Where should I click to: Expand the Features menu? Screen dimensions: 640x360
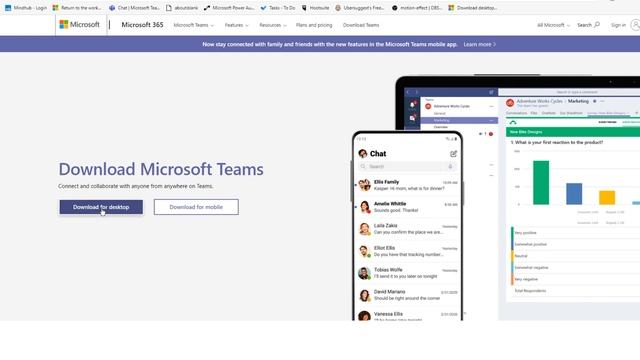pos(236,25)
